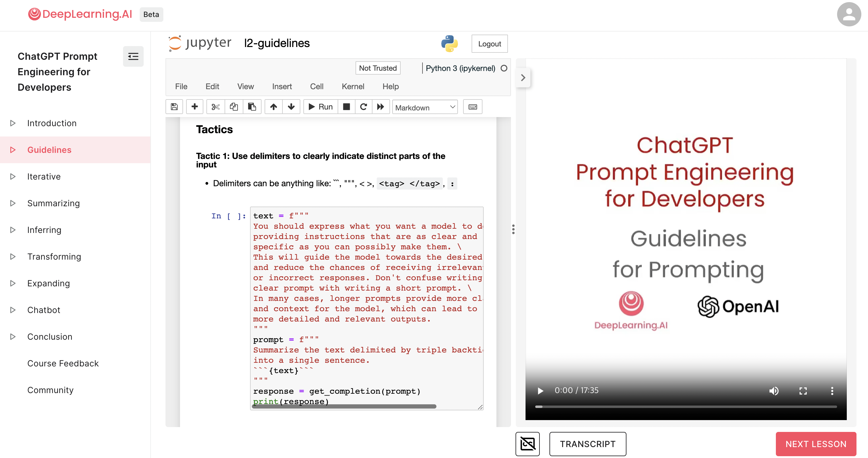This screenshot has width=868, height=458.
Task: Expand the Iterative lesson triangle
Action: 12,177
